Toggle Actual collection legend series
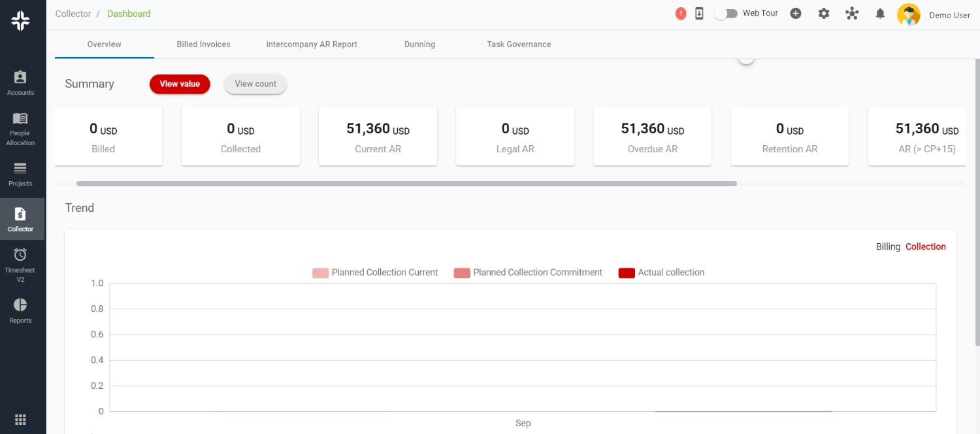The width and height of the screenshot is (980, 434). 661,273
